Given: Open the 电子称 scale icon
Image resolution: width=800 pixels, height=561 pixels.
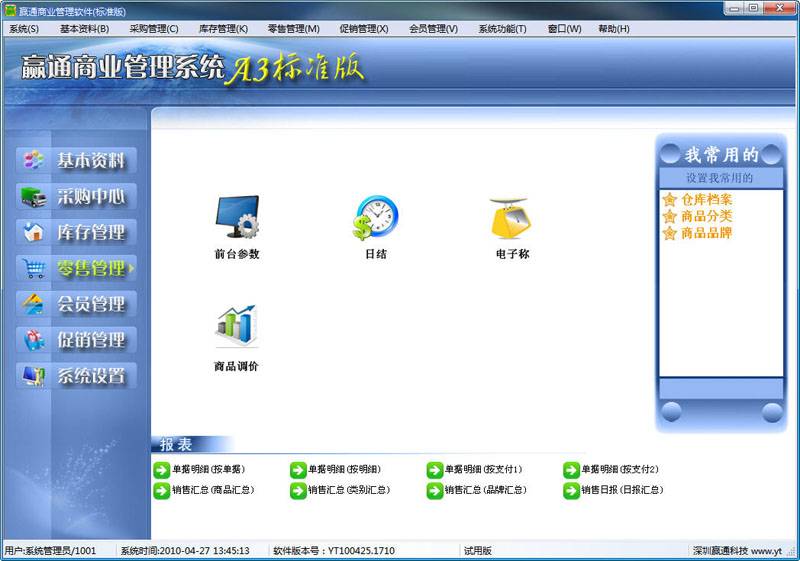Looking at the screenshot, I should click(511, 218).
